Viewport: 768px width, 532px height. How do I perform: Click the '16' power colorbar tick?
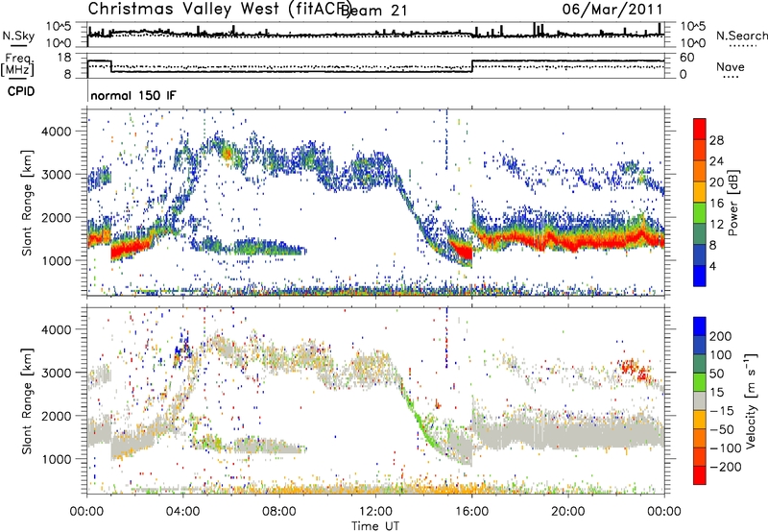(716, 204)
